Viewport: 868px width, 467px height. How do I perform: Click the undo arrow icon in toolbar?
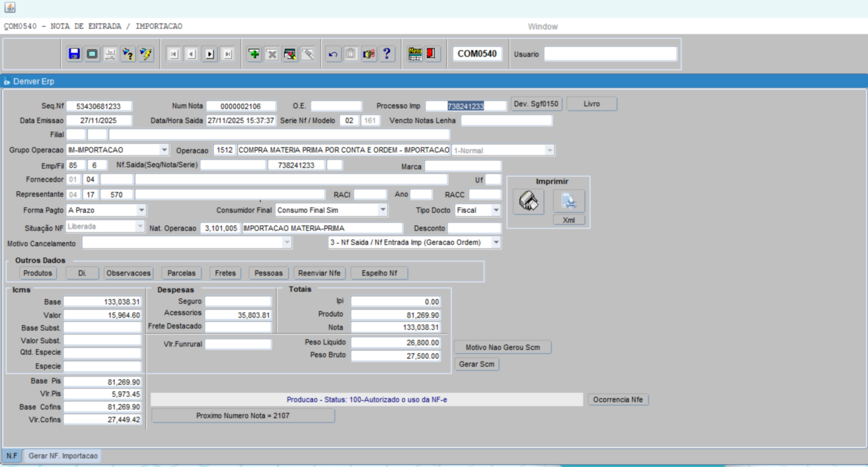click(x=333, y=54)
